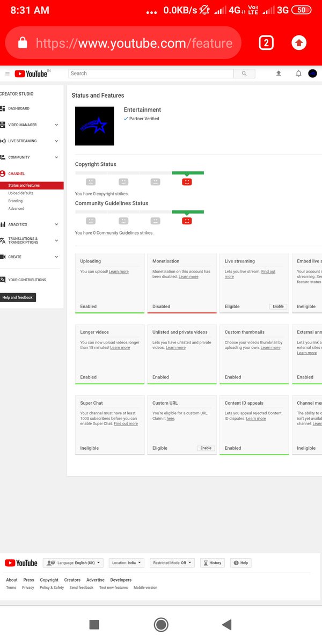Viewport: 322px width, 644px height.
Task: Click the search magnifier button
Action: pos(244,74)
